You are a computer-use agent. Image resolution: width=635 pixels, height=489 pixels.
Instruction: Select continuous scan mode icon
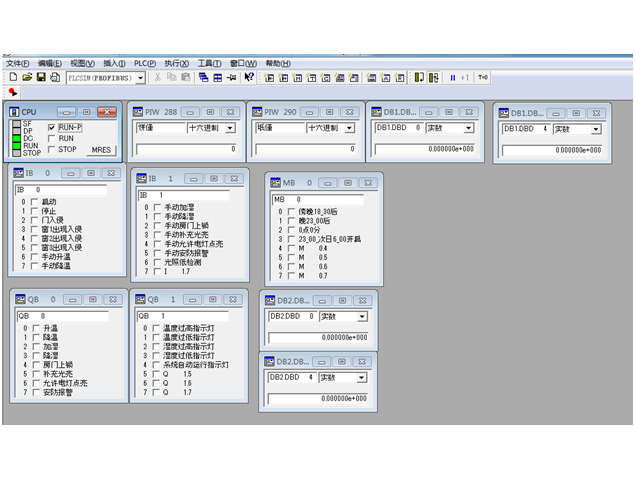tap(433, 77)
